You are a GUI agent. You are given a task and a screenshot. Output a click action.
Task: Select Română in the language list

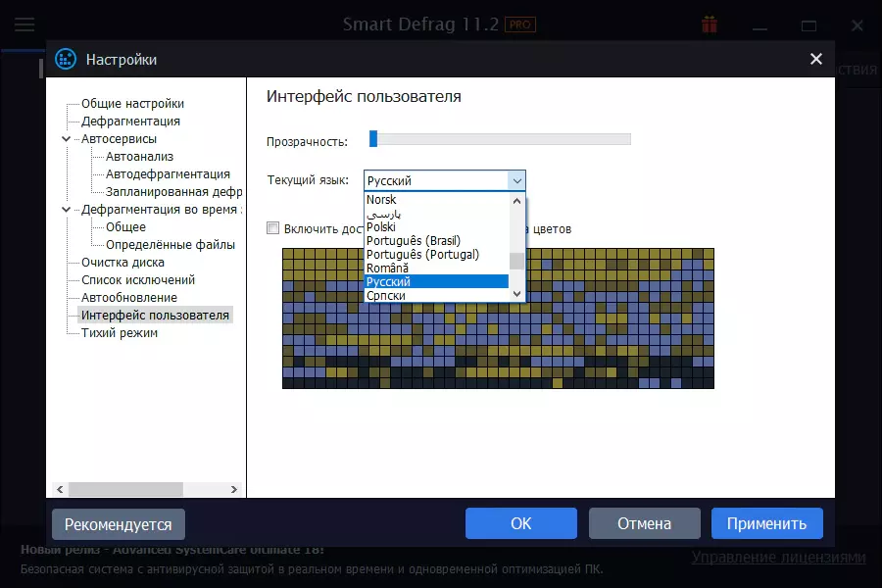pos(436,269)
